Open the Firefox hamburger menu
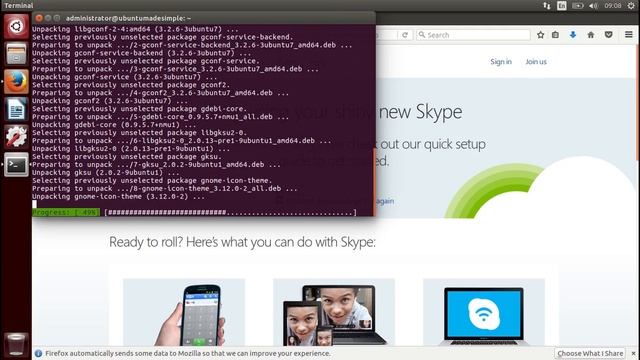The width and height of the screenshot is (640, 360). [x=629, y=35]
